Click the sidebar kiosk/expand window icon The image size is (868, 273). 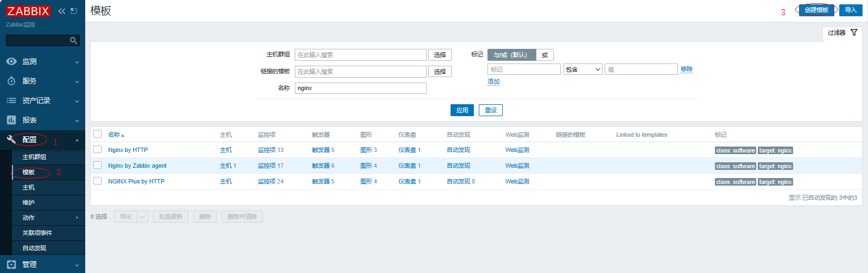[74, 11]
